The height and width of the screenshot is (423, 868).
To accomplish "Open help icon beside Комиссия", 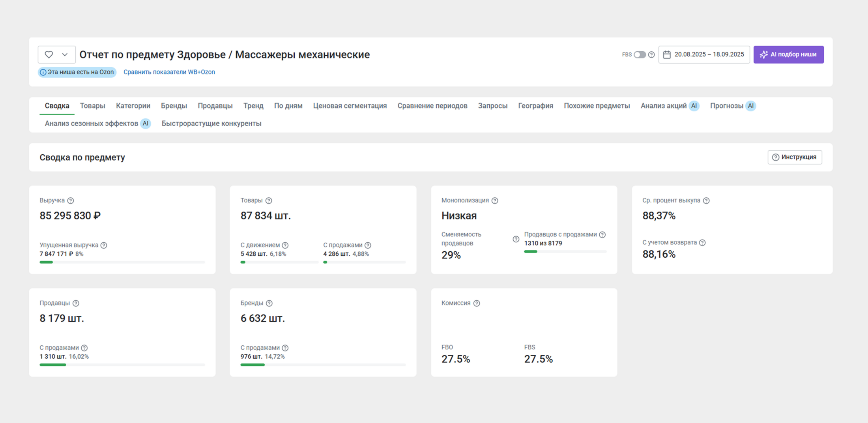I will point(477,303).
